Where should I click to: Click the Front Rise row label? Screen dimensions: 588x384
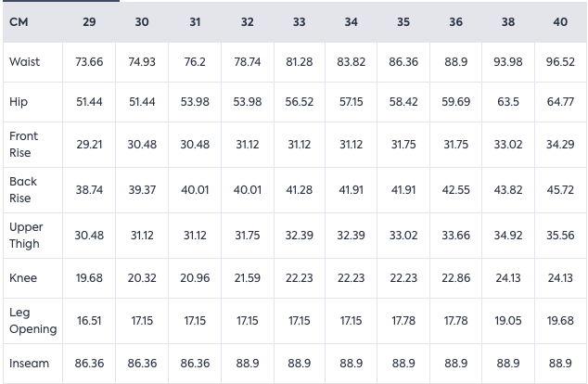24,144
